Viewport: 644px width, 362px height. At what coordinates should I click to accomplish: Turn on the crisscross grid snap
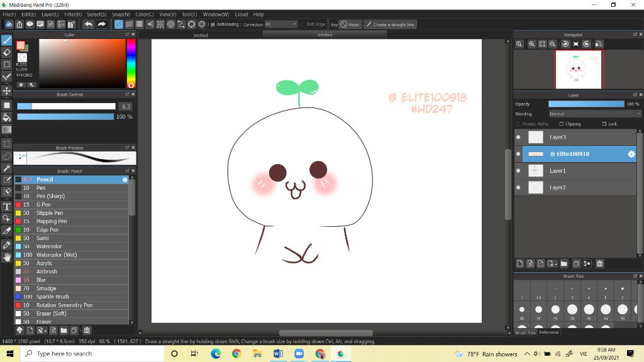(139, 25)
